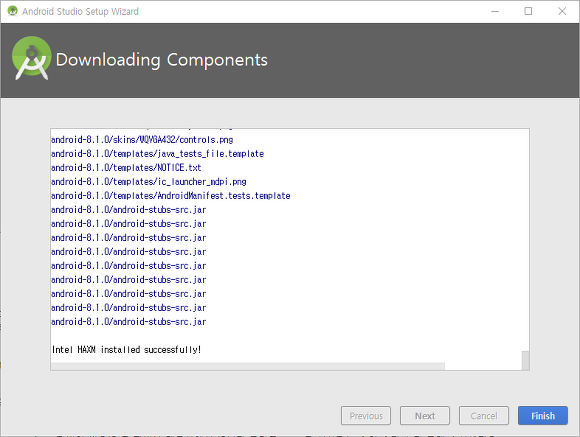This screenshot has width=580, height=437.
Task: Click the Finish button
Action: pos(543,416)
